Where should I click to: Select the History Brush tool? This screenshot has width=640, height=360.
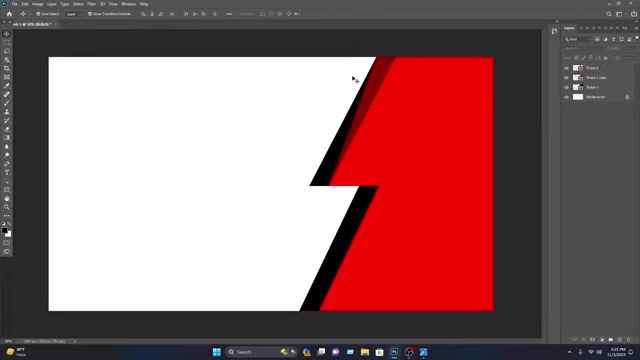(x=7, y=120)
